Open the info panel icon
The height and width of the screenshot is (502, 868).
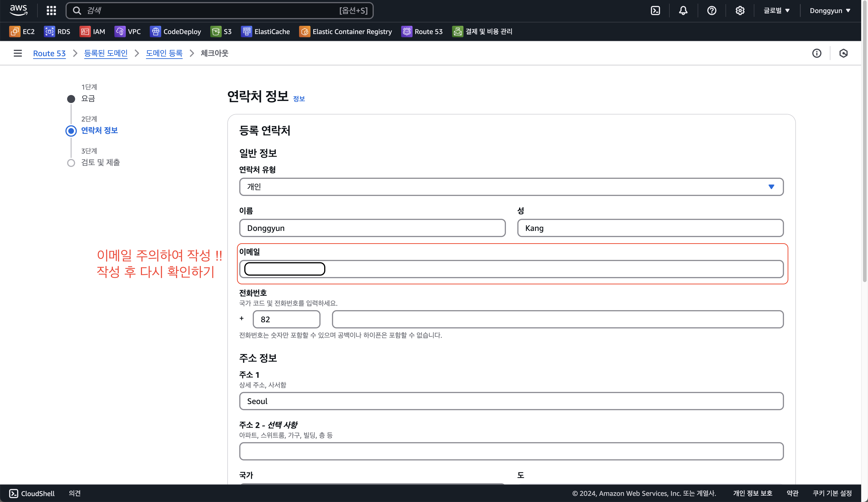pyautogui.click(x=817, y=53)
